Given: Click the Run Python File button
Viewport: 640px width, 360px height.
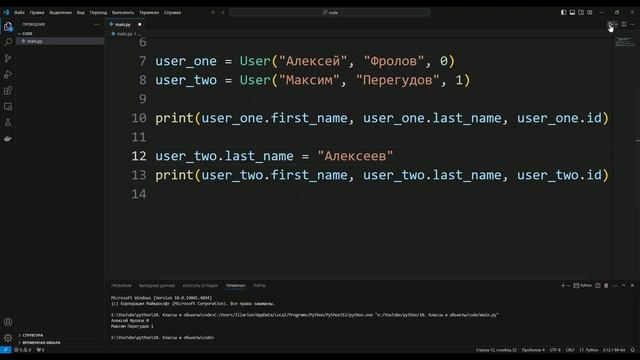Looking at the screenshot, I should [609, 24].
